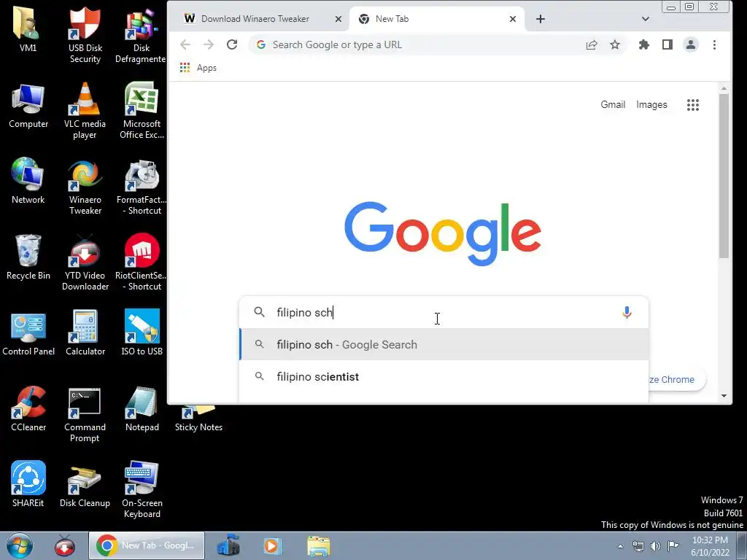Open the Sticky Notes shortcut

pos(198,419)
